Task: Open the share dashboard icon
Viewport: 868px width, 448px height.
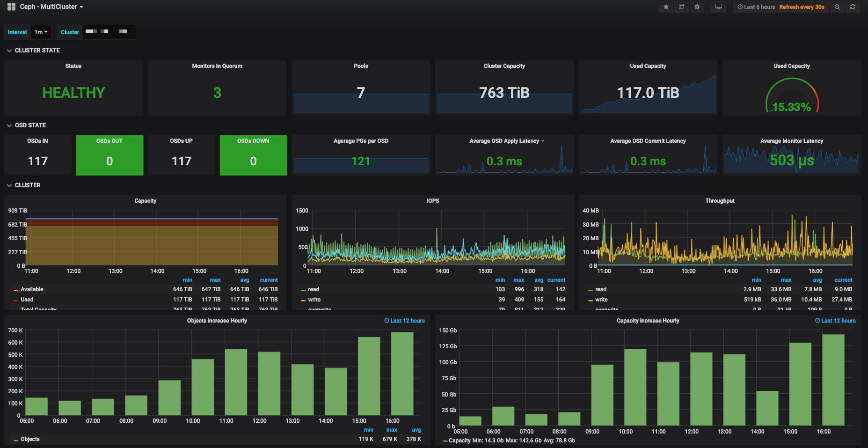Action: [x=682, y=7]
